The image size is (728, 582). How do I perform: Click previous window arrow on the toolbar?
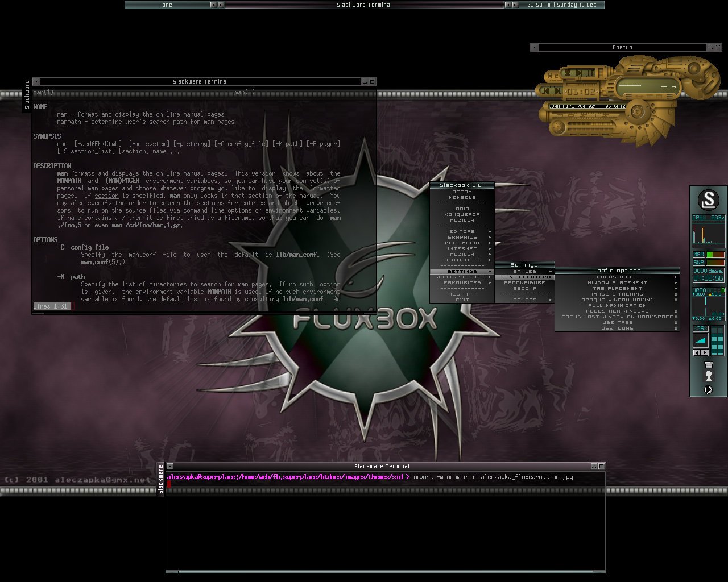pos(507,5)
